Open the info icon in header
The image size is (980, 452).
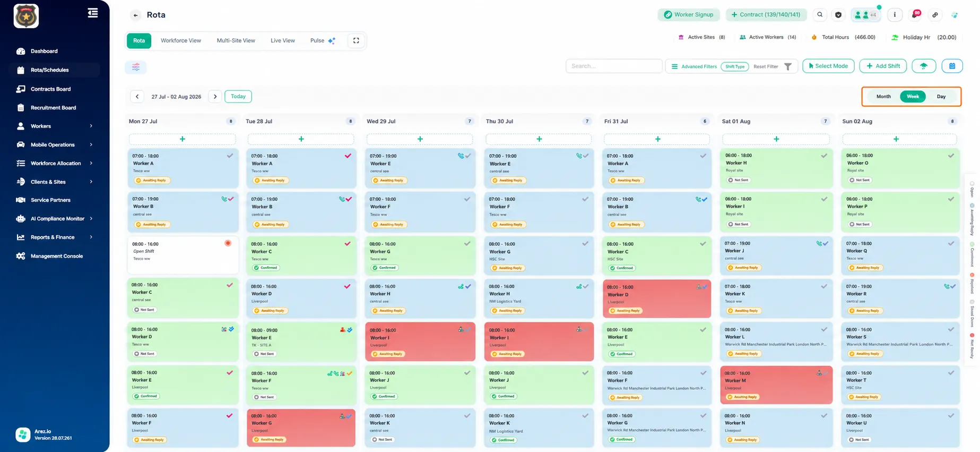(x=895, y=15)
